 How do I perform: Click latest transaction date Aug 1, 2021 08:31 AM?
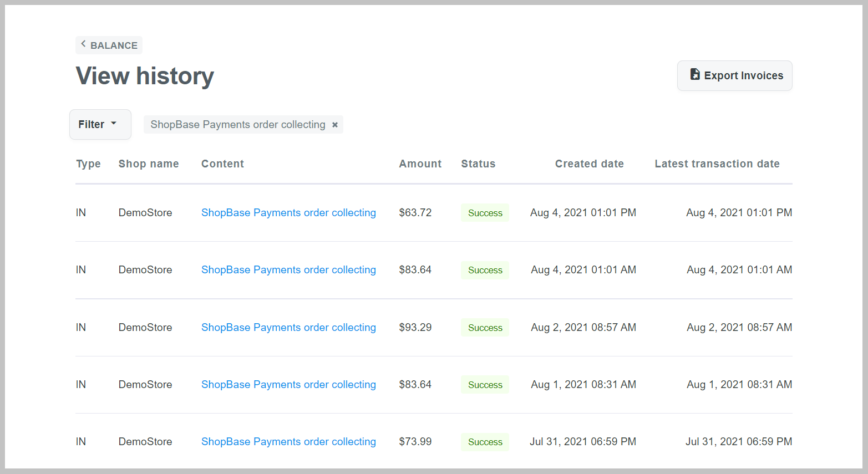pos(739,384)
